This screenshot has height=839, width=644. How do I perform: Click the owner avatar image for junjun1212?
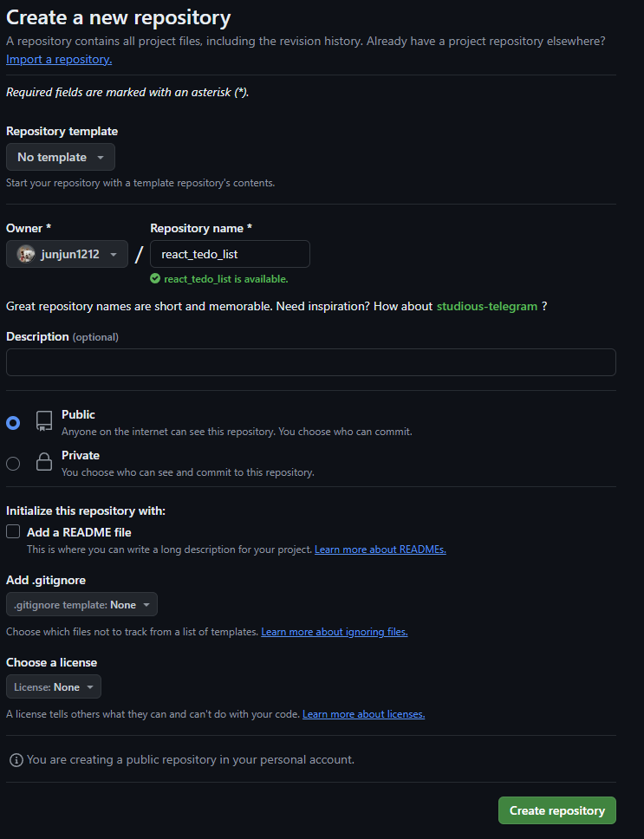(26, 254)
